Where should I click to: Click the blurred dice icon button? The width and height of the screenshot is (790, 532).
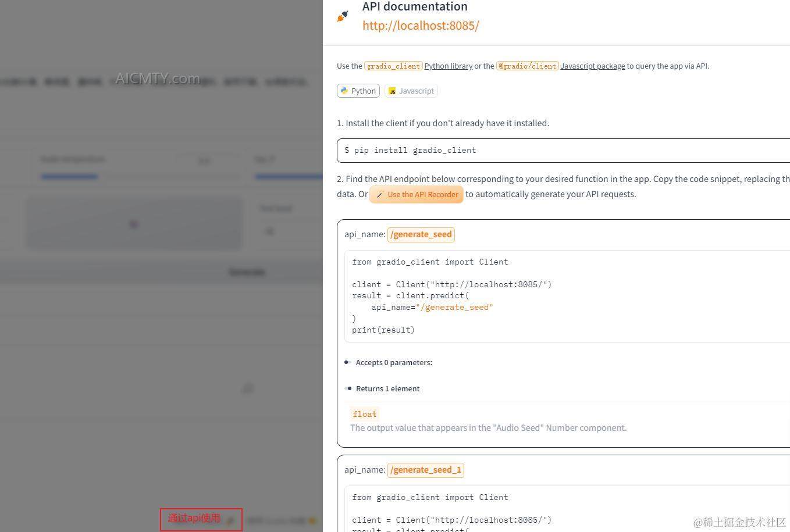click(134, 224)
